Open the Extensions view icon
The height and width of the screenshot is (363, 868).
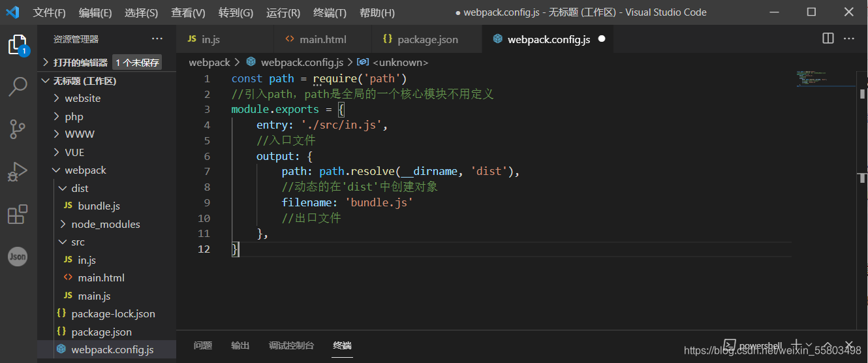(18, 215)
